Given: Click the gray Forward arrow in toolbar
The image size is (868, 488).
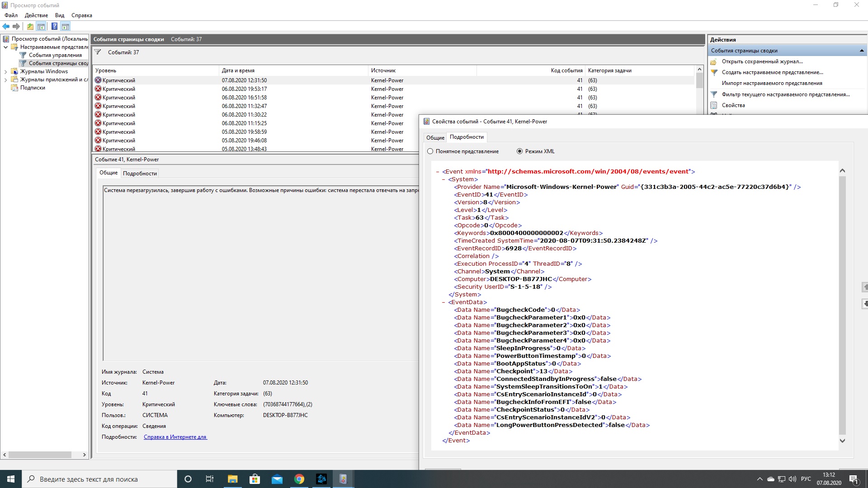Looking at the screenshot, I should pyautogui.click(x=16, y=26).
